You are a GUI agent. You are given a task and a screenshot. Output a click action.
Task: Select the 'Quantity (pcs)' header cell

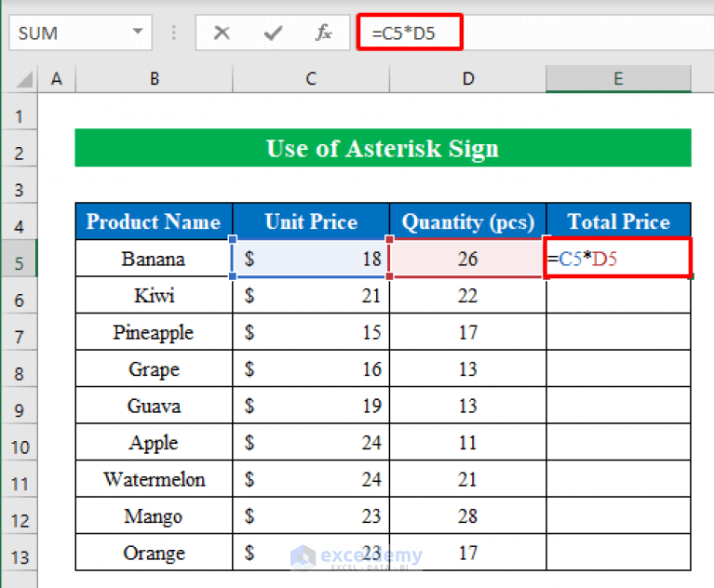pyautogui.click(x=468, y=221)
